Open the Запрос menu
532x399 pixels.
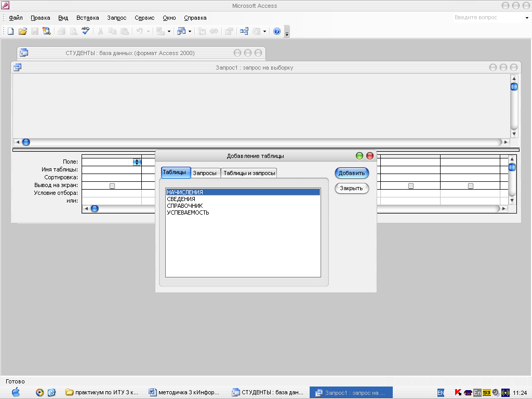117,18
